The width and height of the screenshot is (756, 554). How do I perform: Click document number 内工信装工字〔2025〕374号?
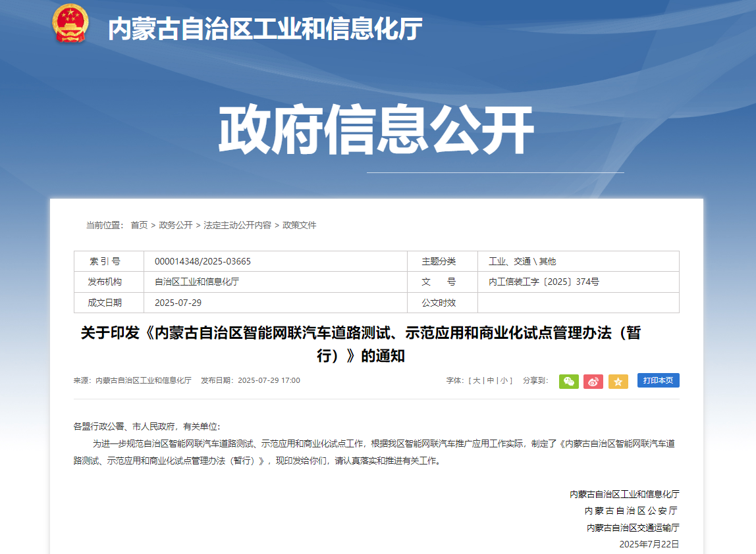pos(543,282)
